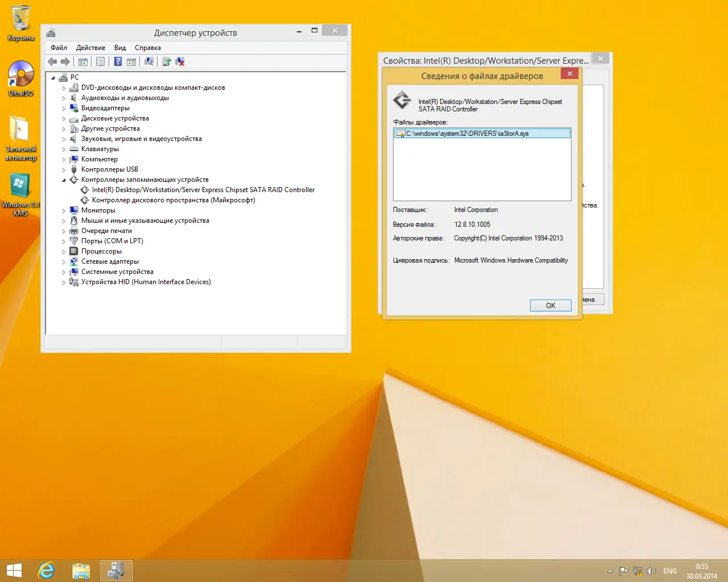Expand DVD-дисководы и дисководы компакт-дисков
The height and width of the screenshot is (582, 728).
(64, 88)
